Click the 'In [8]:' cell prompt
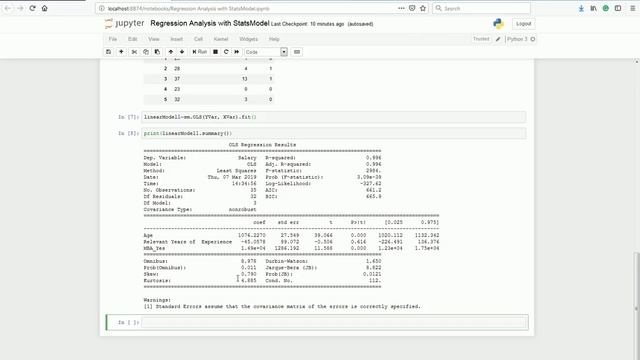The image size is (640, 360). pos(128,133)
